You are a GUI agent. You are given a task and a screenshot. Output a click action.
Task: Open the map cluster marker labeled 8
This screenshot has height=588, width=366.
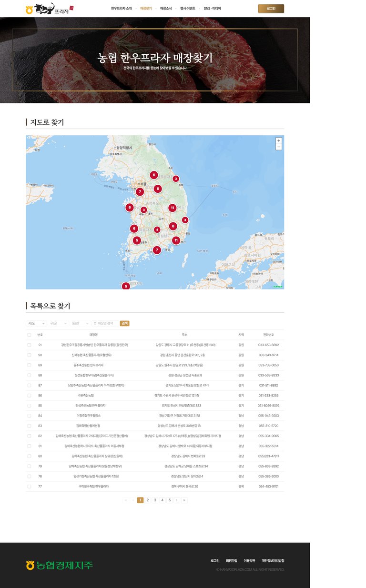click(173, 226)
